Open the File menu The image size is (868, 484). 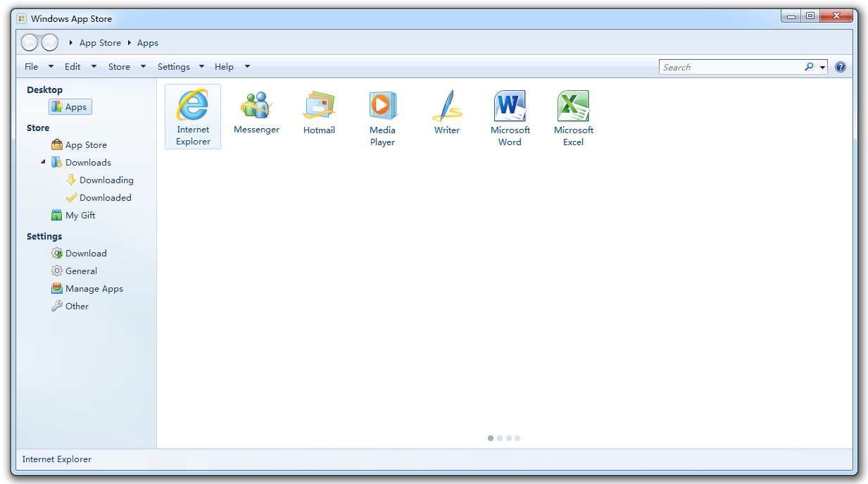click(x=32, y=66)
